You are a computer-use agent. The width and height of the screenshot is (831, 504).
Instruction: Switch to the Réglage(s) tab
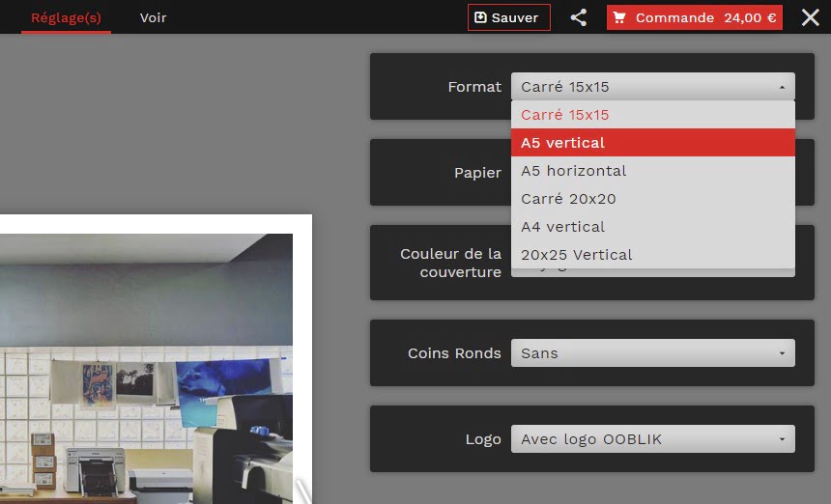66,17
